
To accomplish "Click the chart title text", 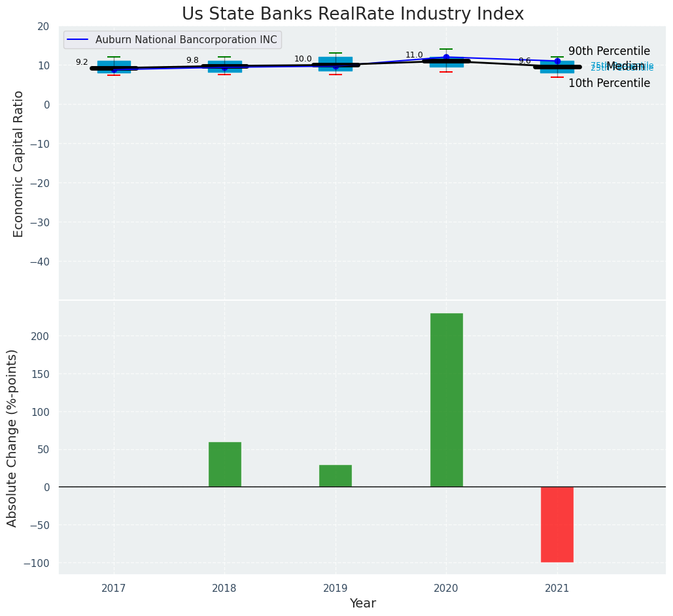I will pyautogui.click(x=353, y=14).
